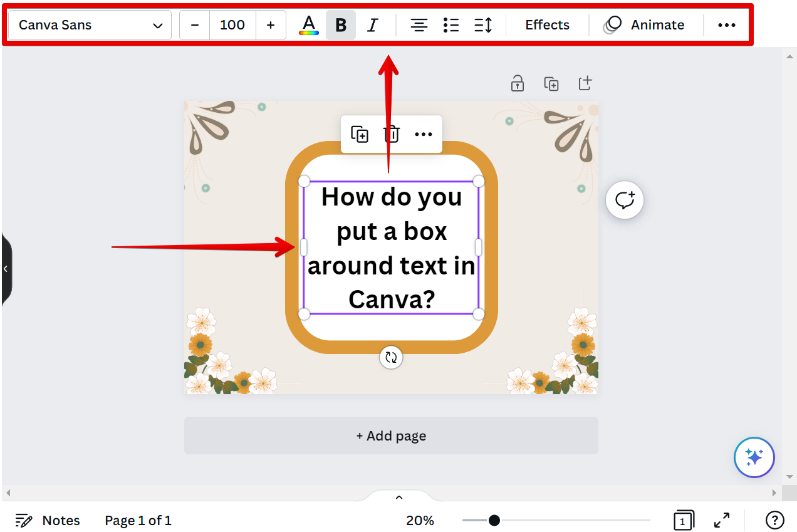Delete the text element with the trash icon
Viewport: 797px width, 532px height.
coord(391,133)
